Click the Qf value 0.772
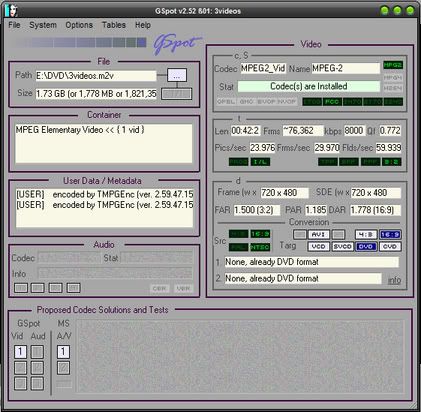Viewport: 421px width, 412px height. (390, 131)
